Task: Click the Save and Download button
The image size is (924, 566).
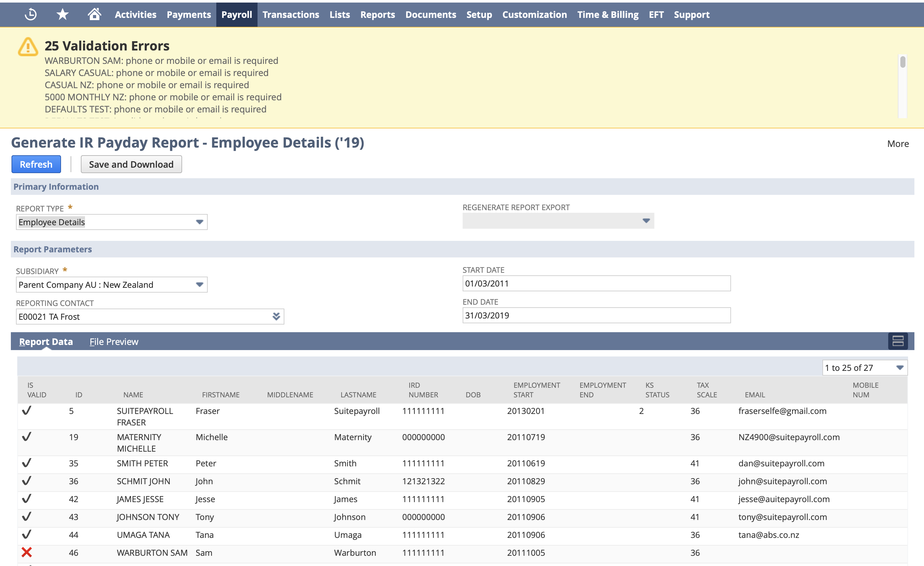Action: 131,164
